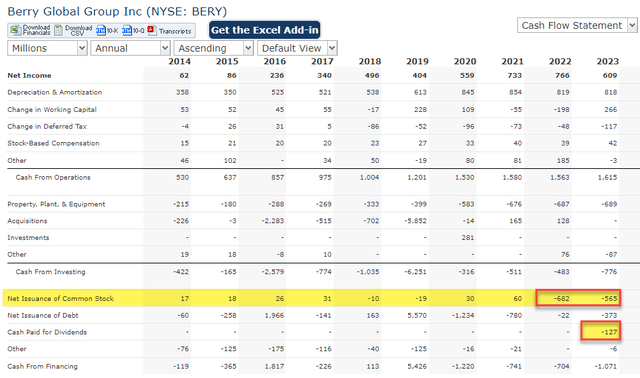
Task: Open the Annual period dropdown
Action: (130, 48)
